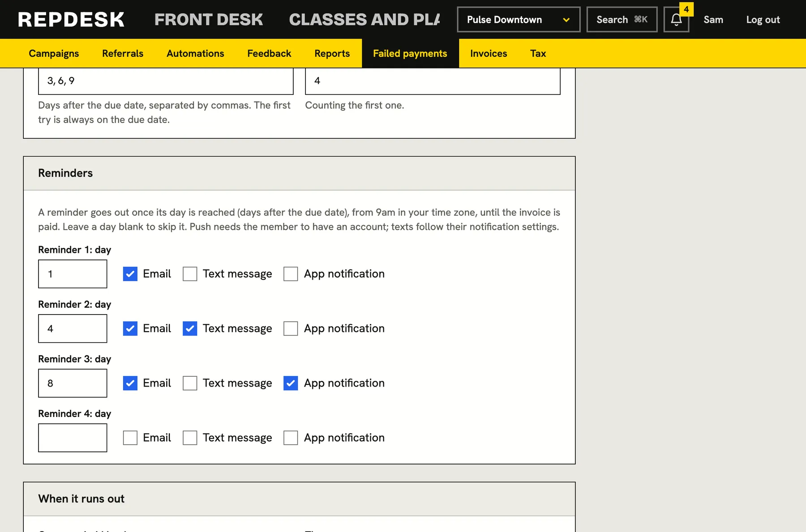Switch to the Referrals tab
806x532 pixels.
(123, 53)
